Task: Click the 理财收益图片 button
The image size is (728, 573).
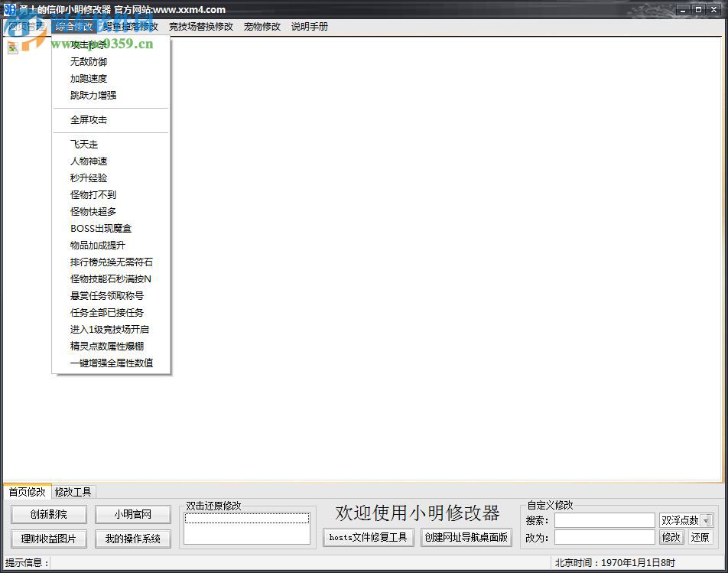Action: 49,539
